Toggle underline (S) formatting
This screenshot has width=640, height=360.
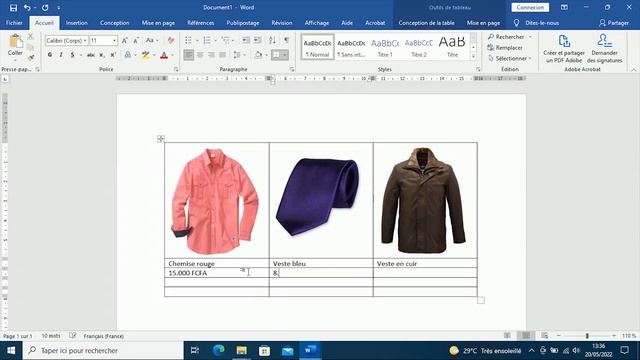72,55
